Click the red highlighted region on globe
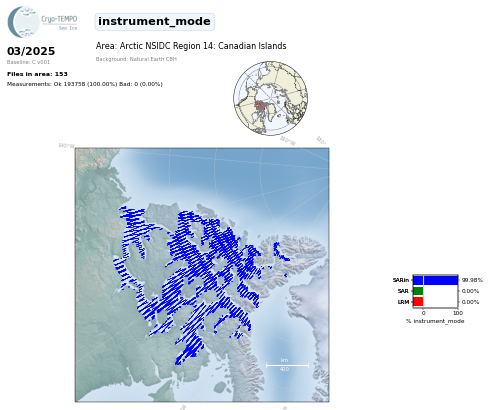Screen dimensions: 492x410 pos(260,106)
